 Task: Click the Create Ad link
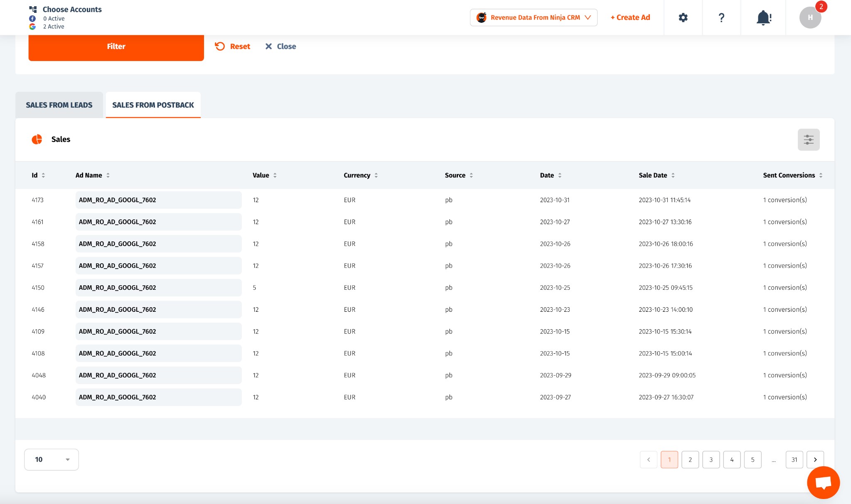click(630, 17)
